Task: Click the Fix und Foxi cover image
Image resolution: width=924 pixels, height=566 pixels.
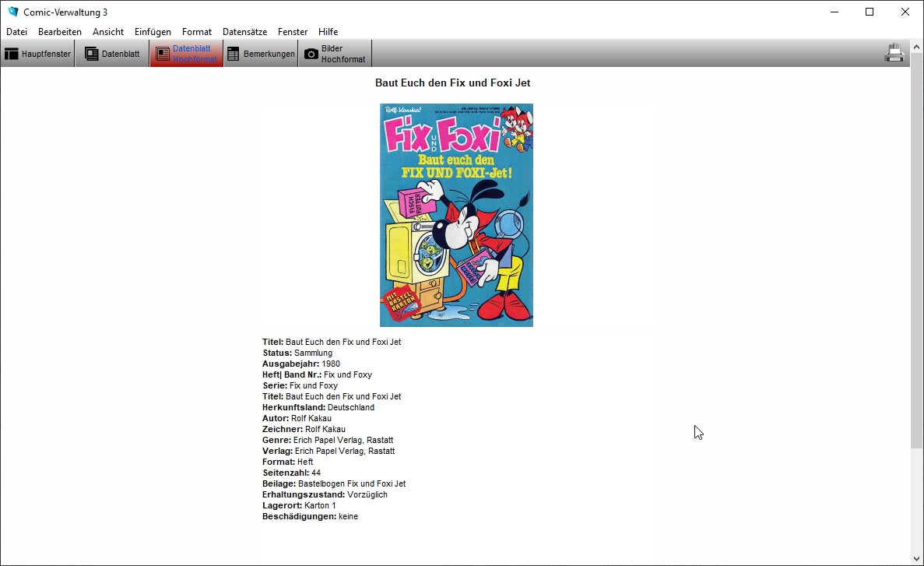Action: click(x=456, y=215)
